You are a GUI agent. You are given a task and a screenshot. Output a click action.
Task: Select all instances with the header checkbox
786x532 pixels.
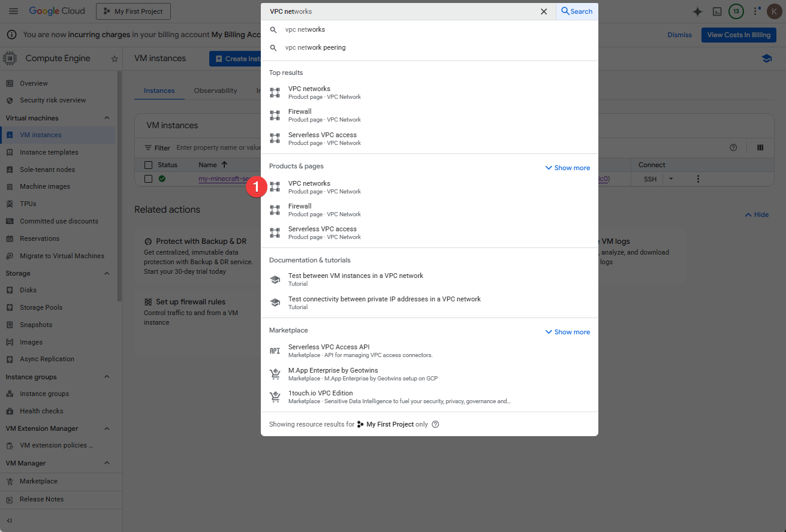(x=149, y=165)
